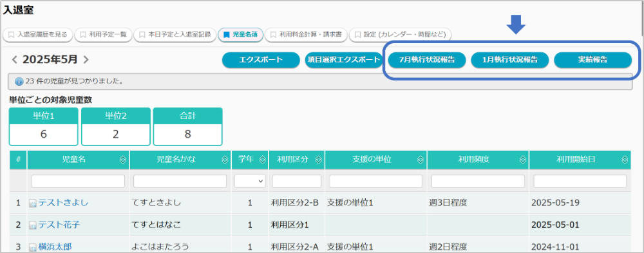Click the # column header
Viewport: 644px width, 253px height.
[18, 160]
